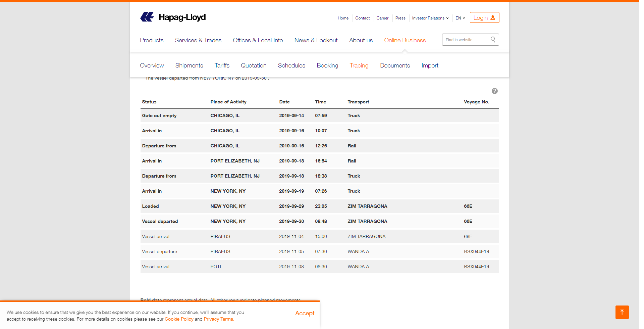Click the person icon inside Login button
This screenshot has height=329, width=644.
[x=492, y=17]
